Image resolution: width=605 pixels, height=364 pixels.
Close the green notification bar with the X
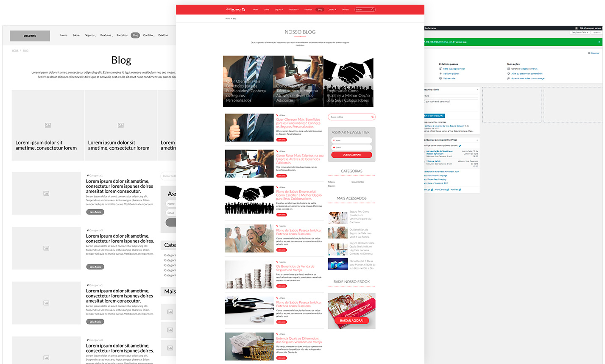pyautogui.click(x=599, y=42)
